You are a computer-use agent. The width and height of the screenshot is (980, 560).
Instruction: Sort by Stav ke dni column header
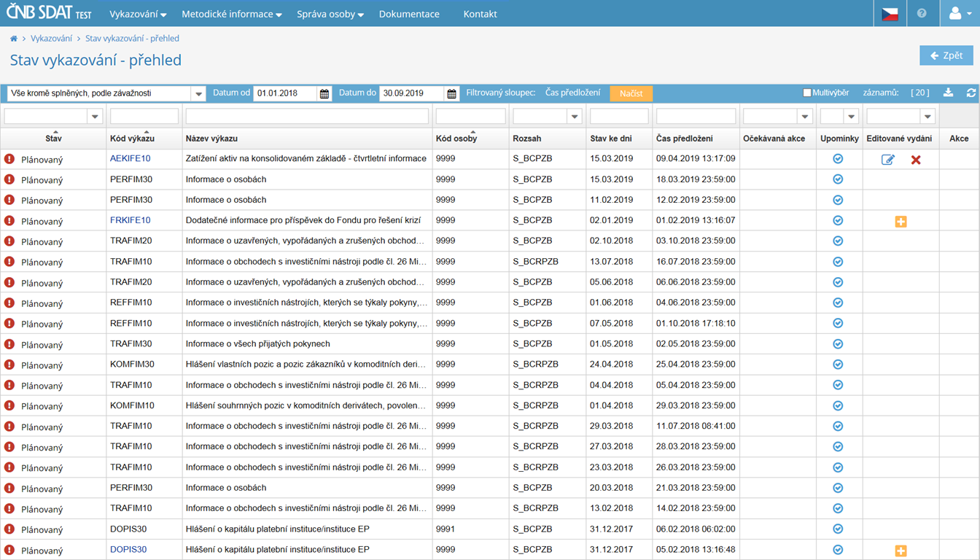click(611, 138)
